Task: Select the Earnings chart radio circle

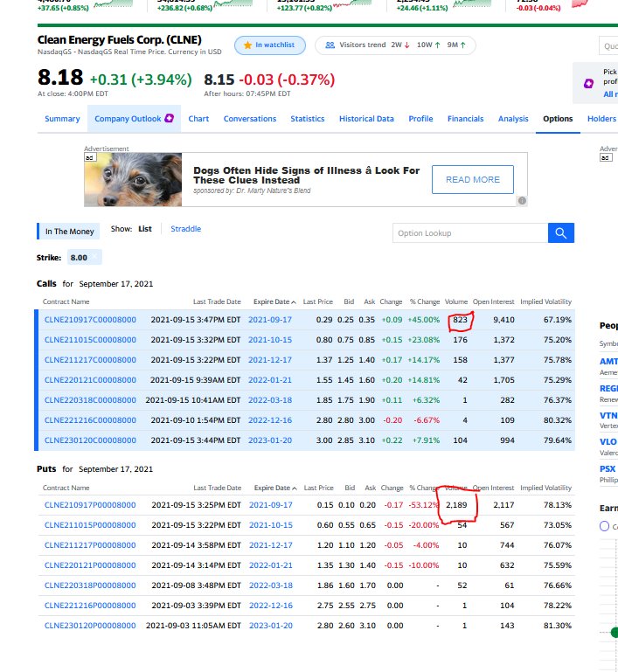Action: click(x=604, y=526)
